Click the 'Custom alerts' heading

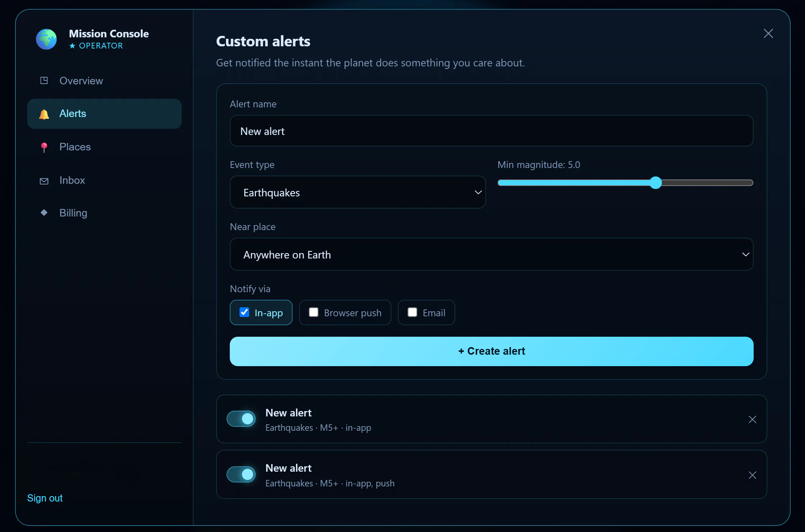click(263, 41)
